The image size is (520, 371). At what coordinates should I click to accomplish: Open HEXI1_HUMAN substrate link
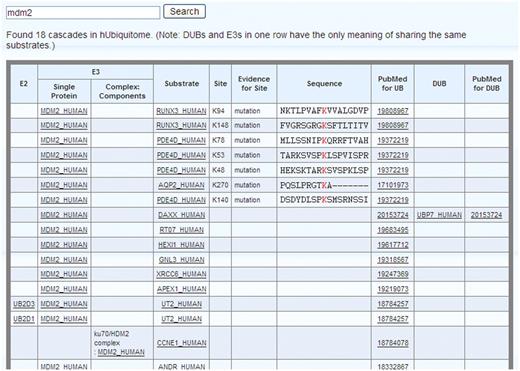coord(181,245)
